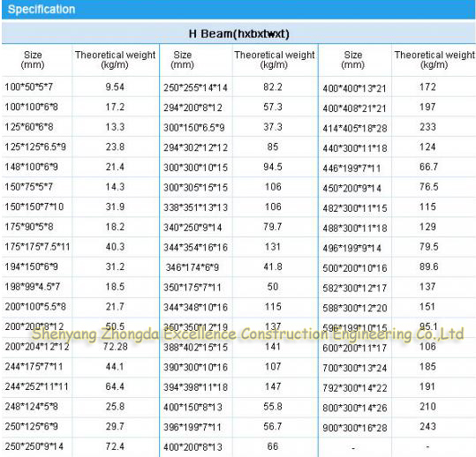
Task: Click the last Theoretical weight column header
Action: pos(434,60)
